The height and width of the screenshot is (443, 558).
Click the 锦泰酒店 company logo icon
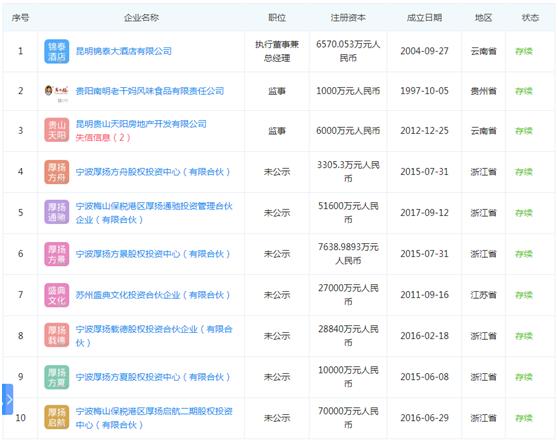tap(57, 52)
